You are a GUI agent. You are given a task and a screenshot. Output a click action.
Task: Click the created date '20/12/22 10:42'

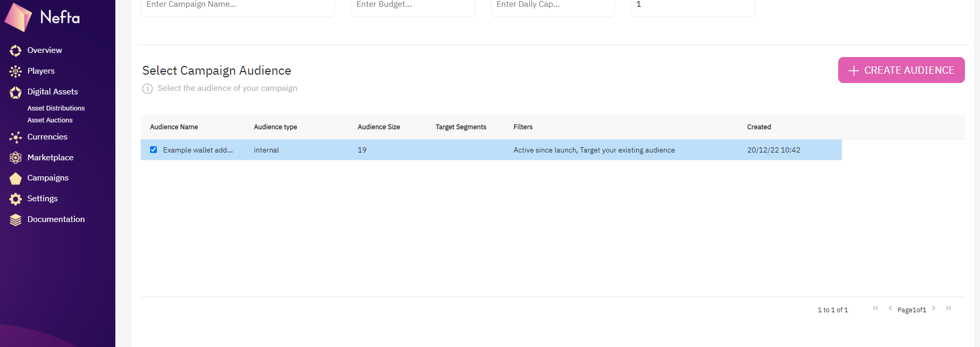coord(774,150)
